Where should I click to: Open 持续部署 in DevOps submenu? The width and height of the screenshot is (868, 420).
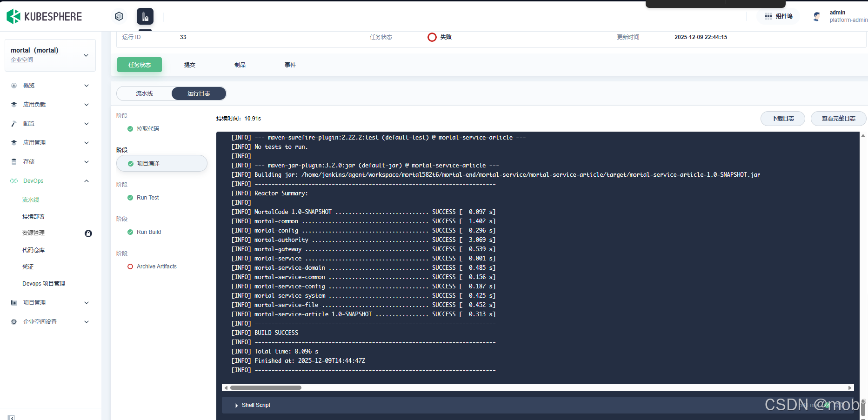click(33, 217)
